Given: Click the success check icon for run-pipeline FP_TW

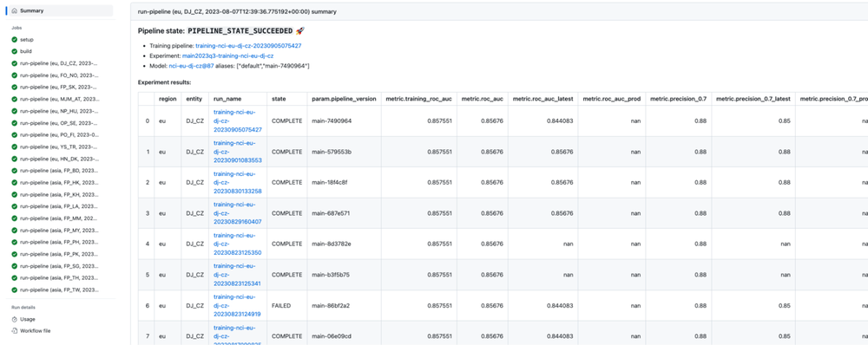Looking at the screenshot, I should coord(15,290).
